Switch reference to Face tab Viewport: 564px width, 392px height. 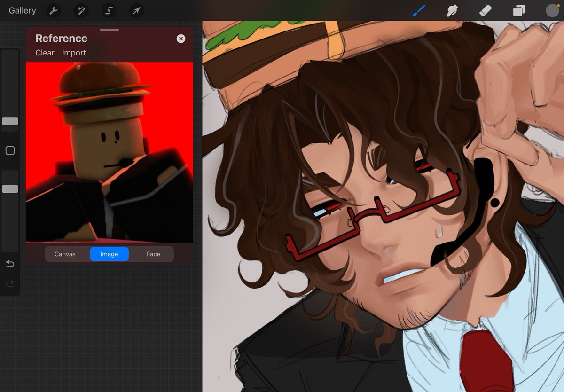coord(153,254)
